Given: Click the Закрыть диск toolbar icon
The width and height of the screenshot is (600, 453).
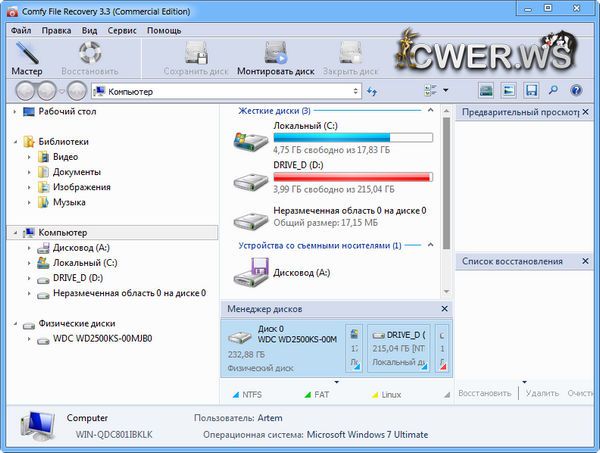Looking at the screenshot, I should (x=350, y=53).
